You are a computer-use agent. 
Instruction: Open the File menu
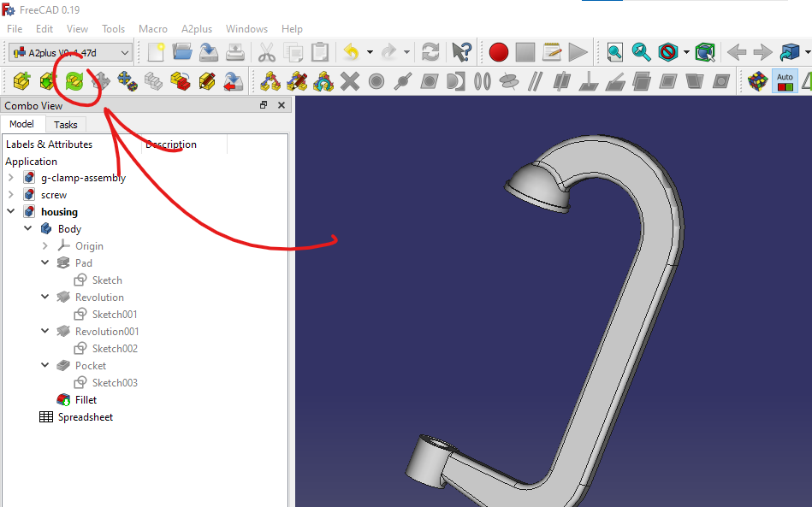[x=15, y=29]
